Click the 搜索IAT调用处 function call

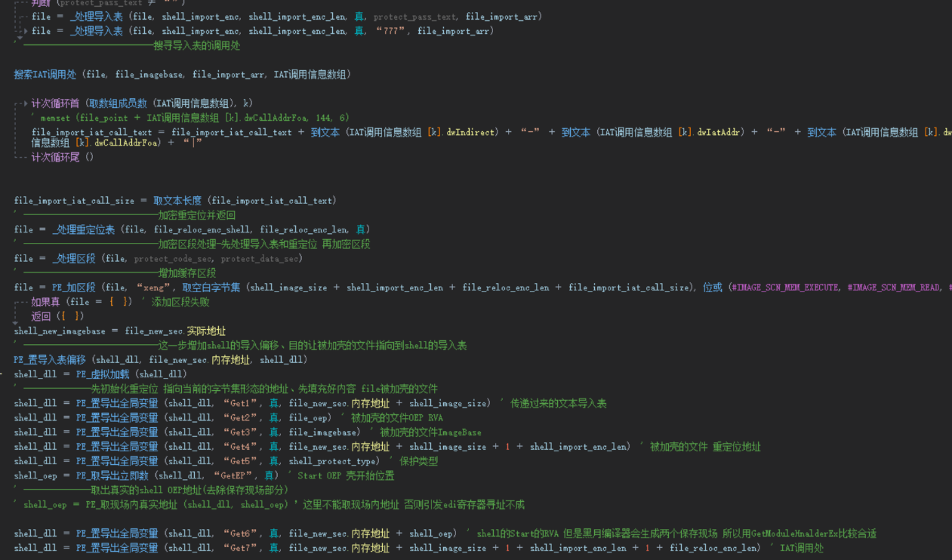[x=45, y=74]
